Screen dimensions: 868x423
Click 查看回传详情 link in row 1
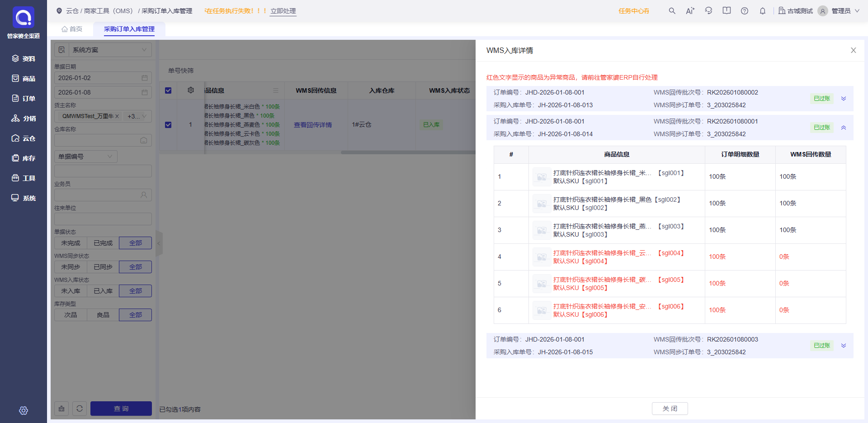point(313,125)
